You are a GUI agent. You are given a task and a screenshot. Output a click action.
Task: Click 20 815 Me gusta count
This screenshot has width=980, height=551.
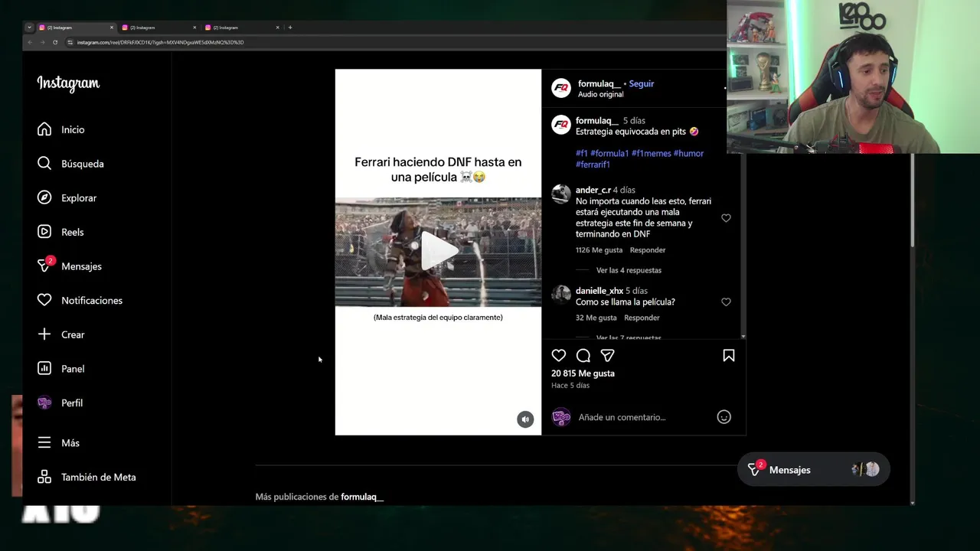pyautogui.click(x=583, y=373)
